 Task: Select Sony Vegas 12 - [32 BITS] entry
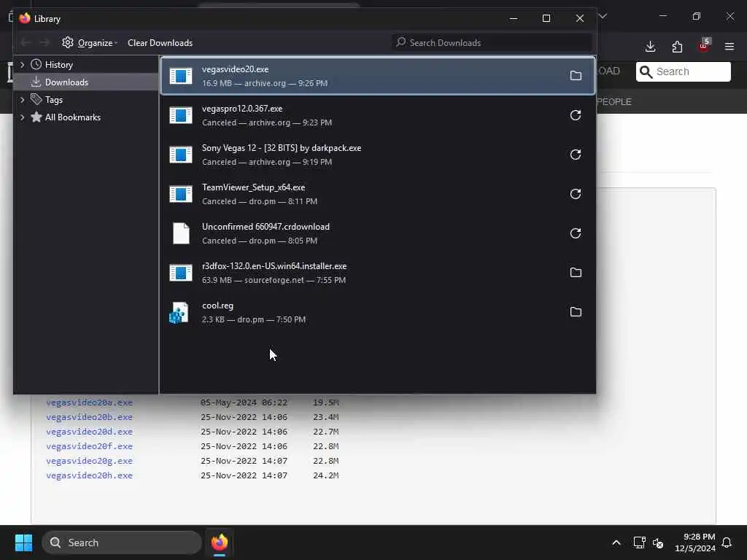click(378, 155)
